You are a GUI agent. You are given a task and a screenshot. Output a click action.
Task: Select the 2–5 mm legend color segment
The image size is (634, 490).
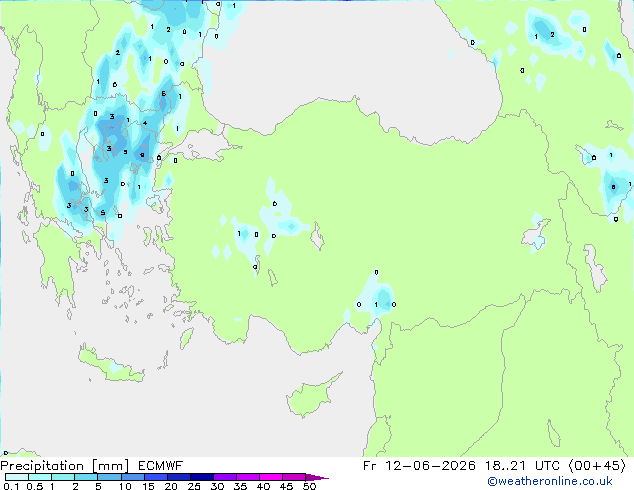click(86, 477)
